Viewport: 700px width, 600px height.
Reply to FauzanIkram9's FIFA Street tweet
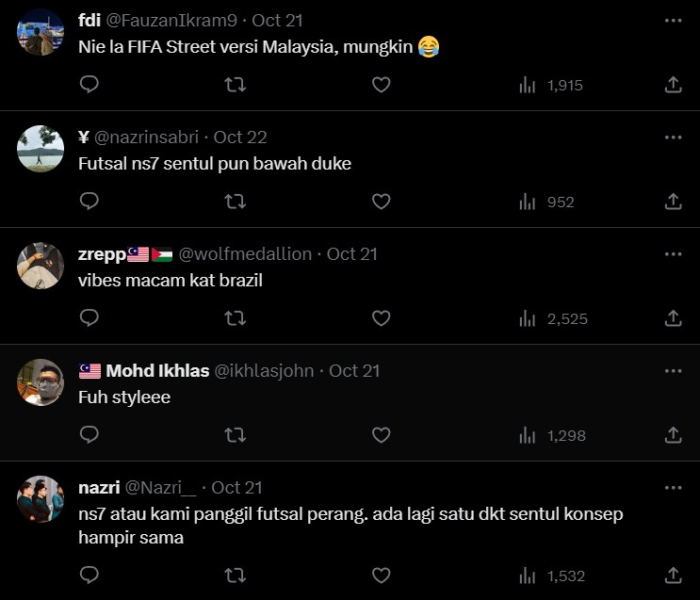(x=90, y=85)
